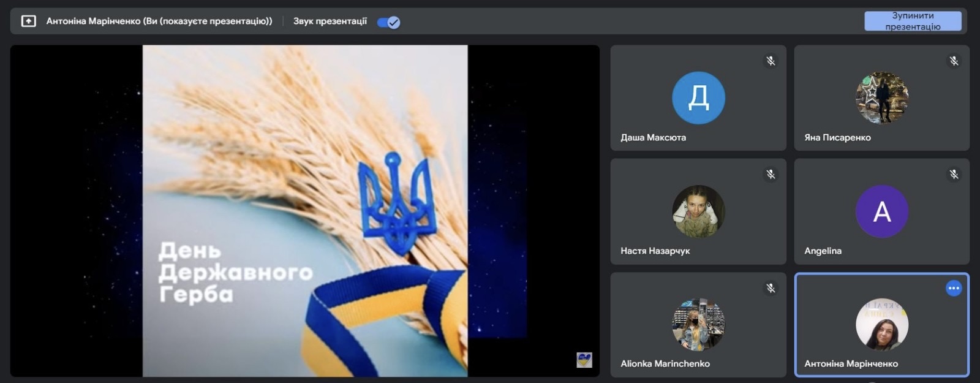Select Angelina purple letter avatar

(x=881, y=211)
